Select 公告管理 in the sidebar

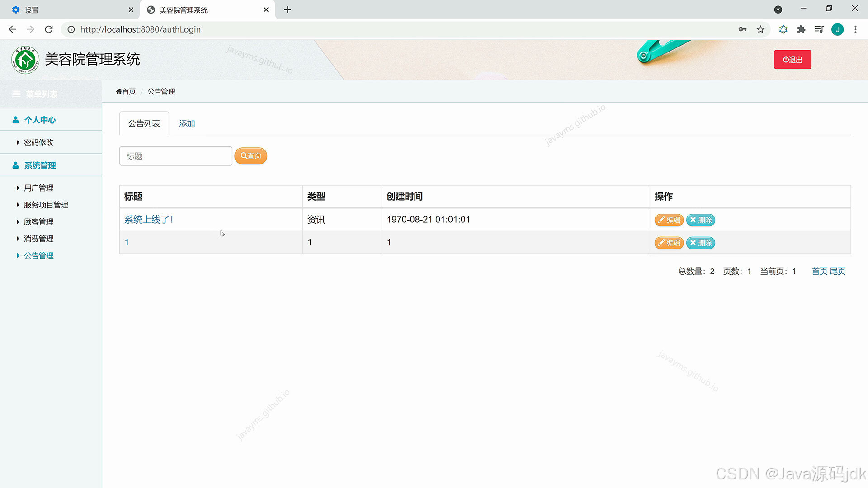(39, 256)
